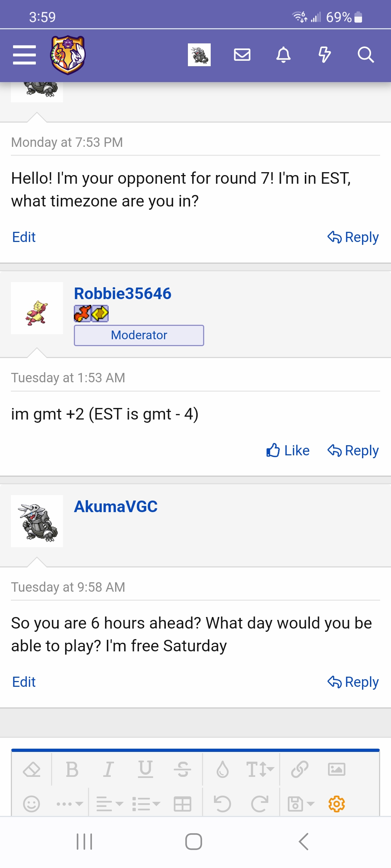Expand the font size dropdown

click(260, 769)
